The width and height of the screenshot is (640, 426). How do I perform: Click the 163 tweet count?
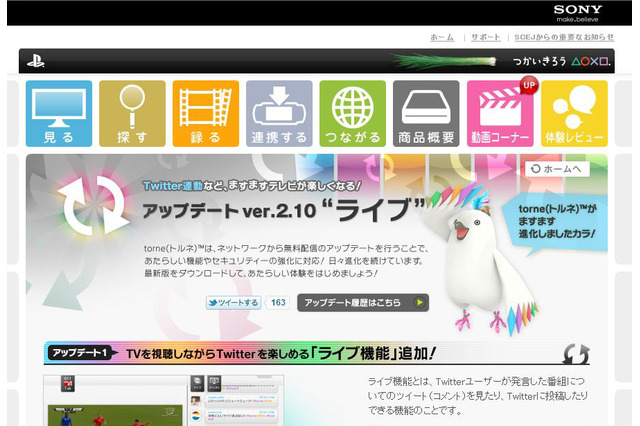point(278,303)
